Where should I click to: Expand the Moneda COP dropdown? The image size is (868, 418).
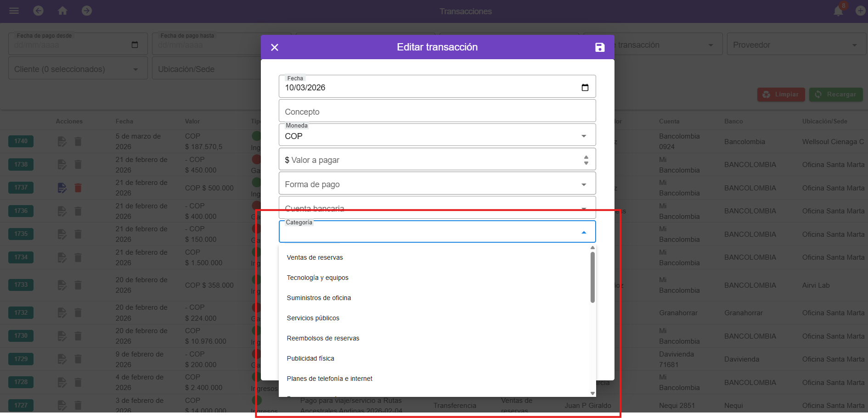(x=583, y=136)
